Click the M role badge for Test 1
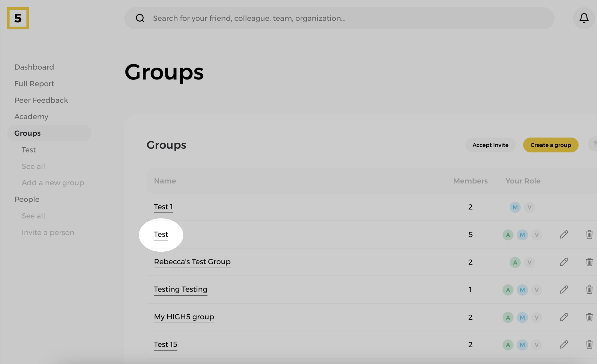597x364 pixels. tap(515, 207)
